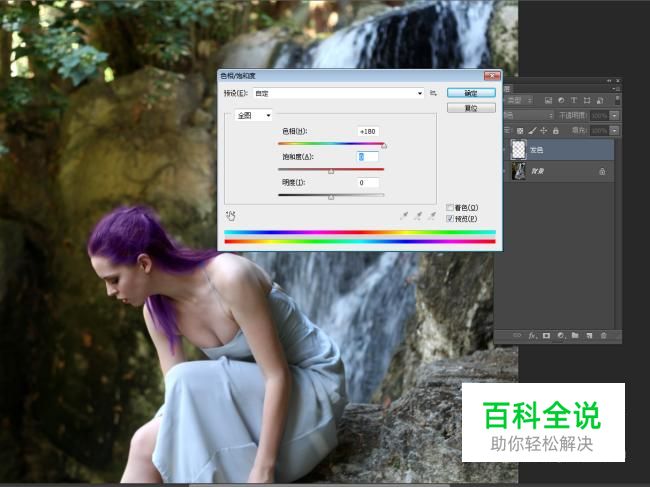
Task: Filter layers by shape layer icon
Action: click(x=587, y=100)
